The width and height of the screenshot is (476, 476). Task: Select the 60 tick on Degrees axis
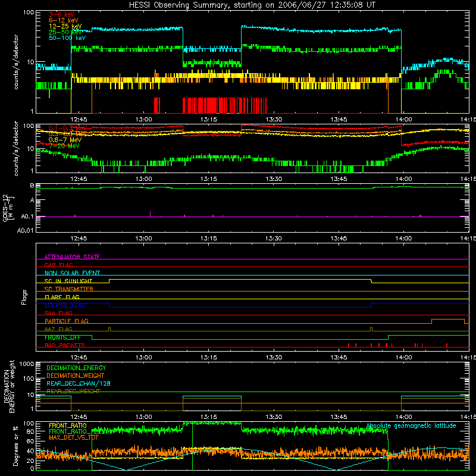coord(30,441)
